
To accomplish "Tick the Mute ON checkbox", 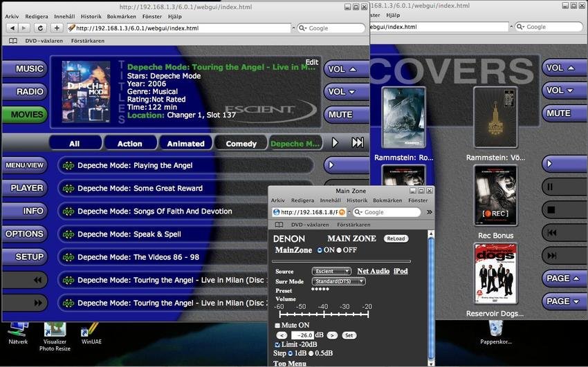I will click(277, 326).
